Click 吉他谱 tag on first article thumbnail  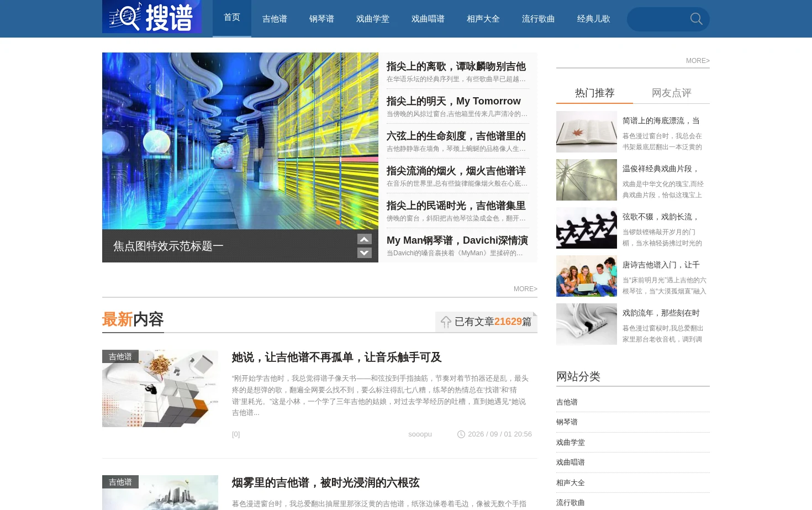pos(120,356)
